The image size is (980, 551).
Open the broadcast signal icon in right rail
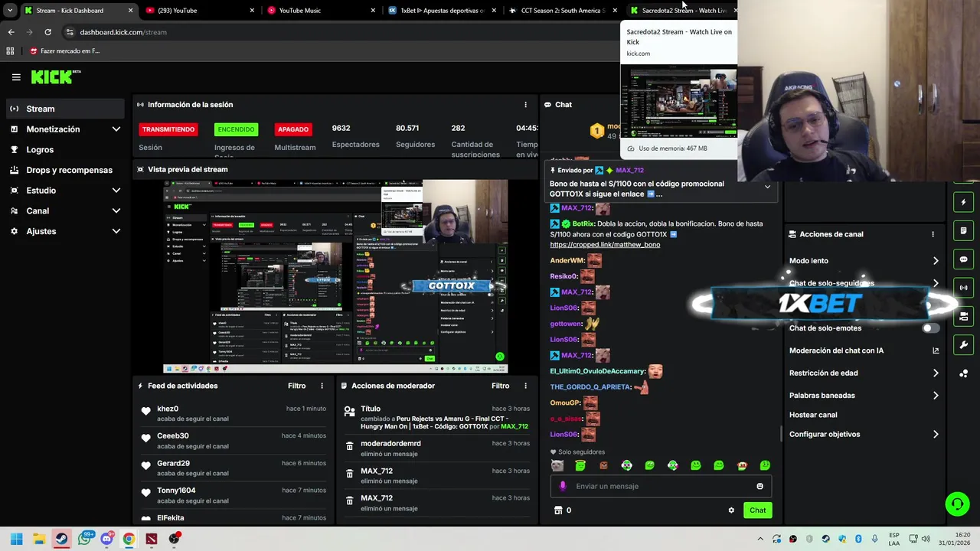click(x=963, y=288)
